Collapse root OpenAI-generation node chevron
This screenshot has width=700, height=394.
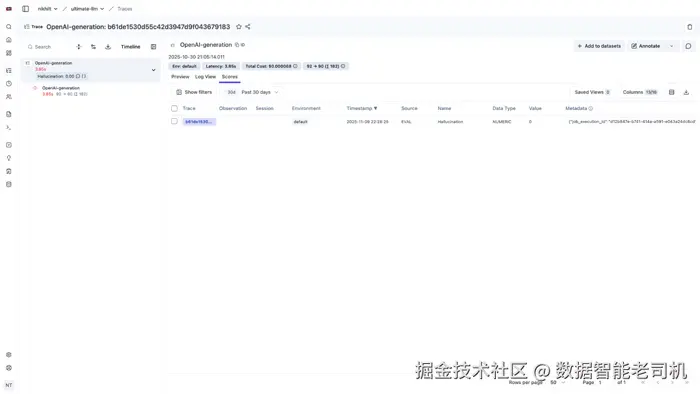pyautogui.click(x=154, y=70)
